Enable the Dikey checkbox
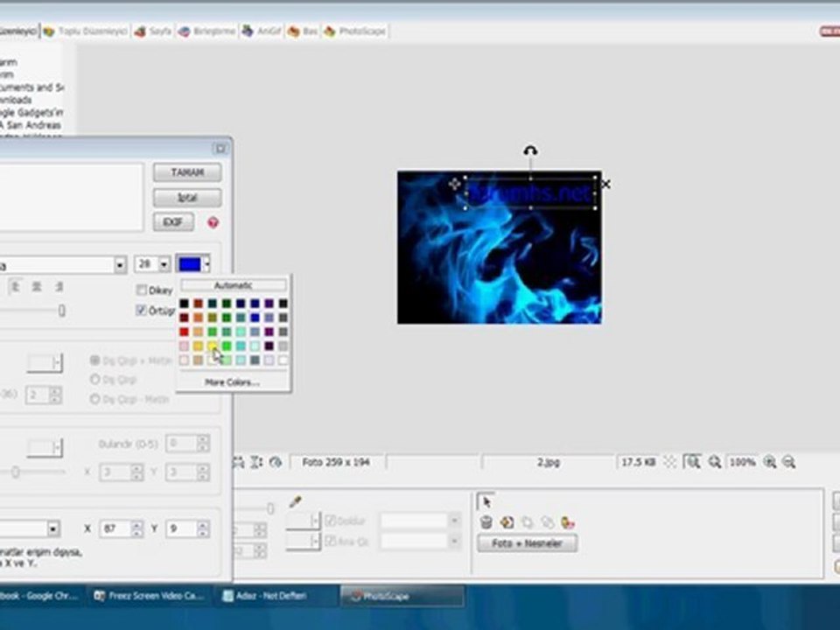840x630 pixels. [142, 290]
